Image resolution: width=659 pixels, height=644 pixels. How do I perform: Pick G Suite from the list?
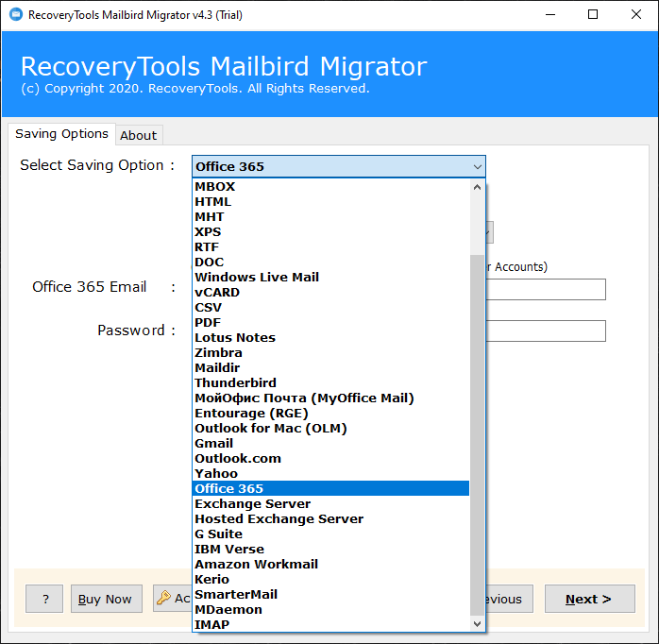pos(330,534)
